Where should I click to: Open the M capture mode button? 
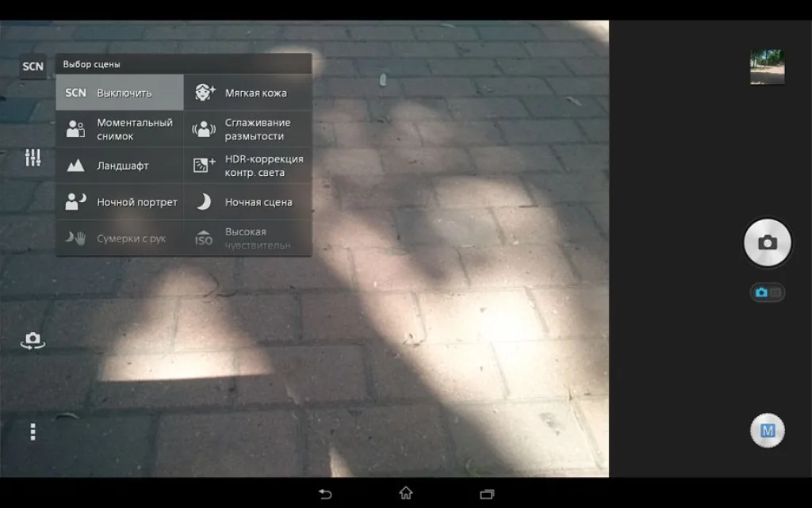click(767, 430)
